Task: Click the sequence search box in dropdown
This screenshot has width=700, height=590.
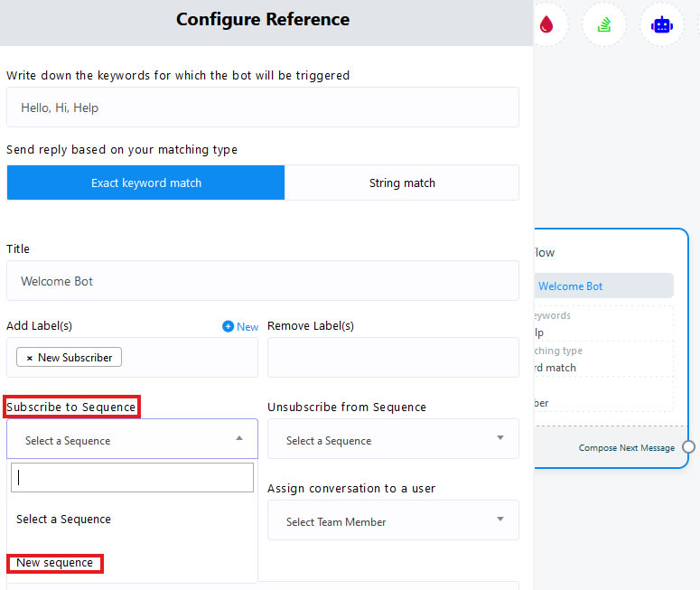Action: tap(132, 477)
